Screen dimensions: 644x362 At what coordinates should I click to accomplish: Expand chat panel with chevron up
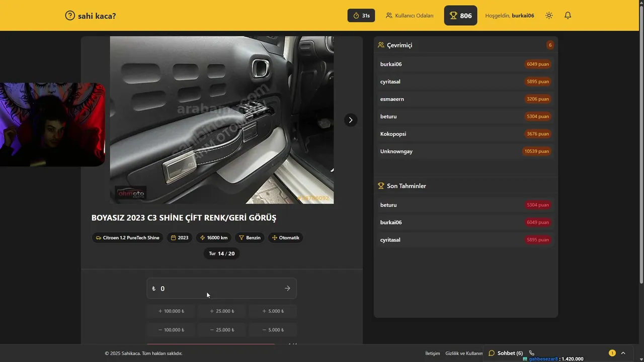tap(623, 353)
